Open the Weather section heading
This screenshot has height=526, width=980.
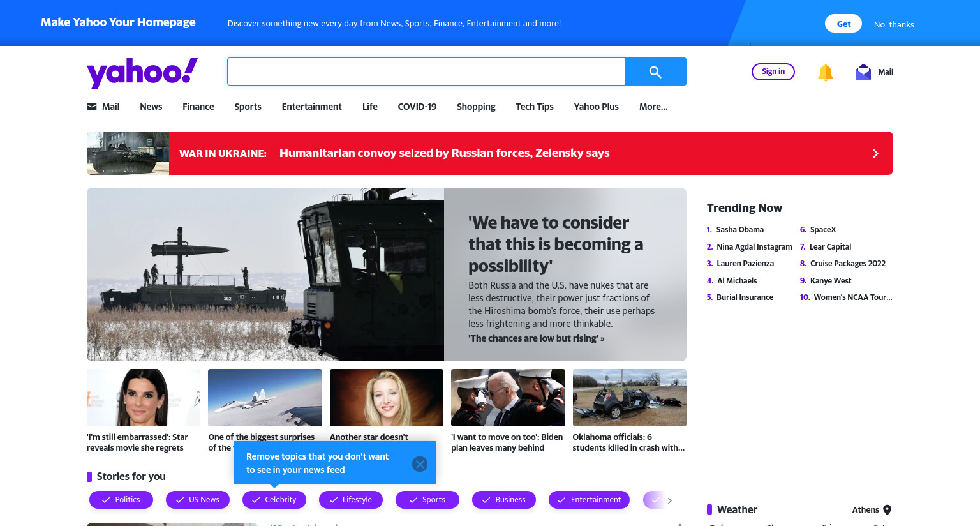737,509
